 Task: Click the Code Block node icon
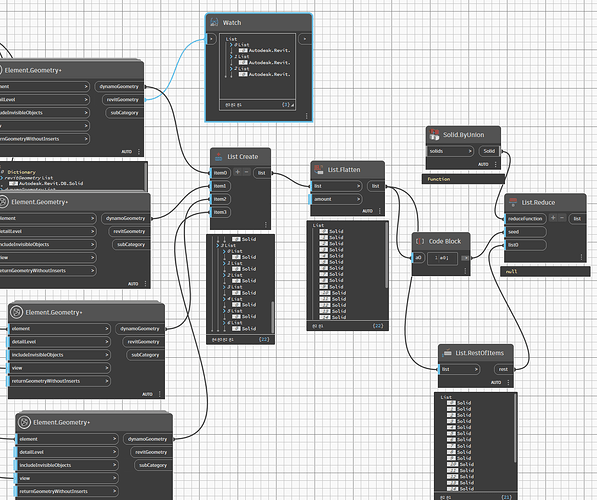click(420, 241)
